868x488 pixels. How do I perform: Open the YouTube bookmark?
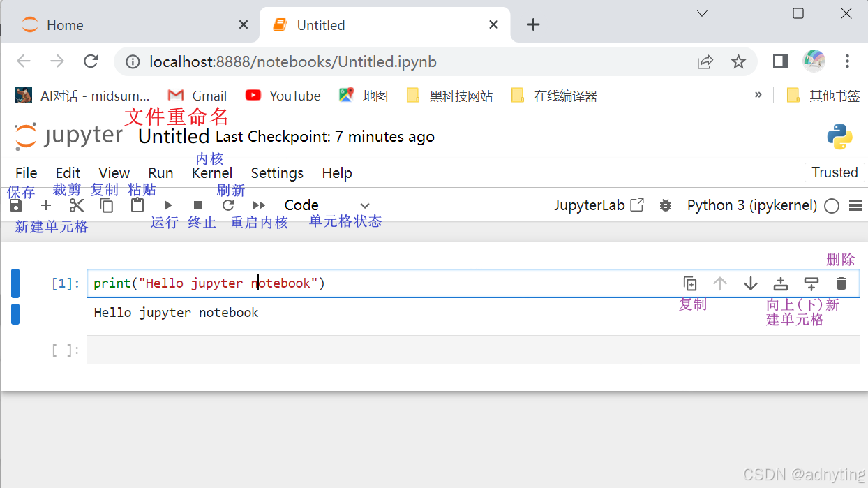[x=283, y=96]
